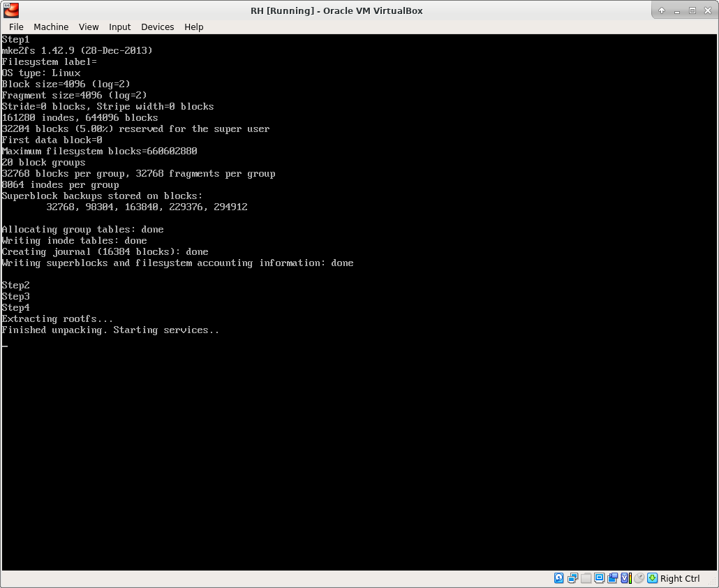
Task: Click the gray shared folders indicator
Action: pyautogui.click(x=586, y=578)
